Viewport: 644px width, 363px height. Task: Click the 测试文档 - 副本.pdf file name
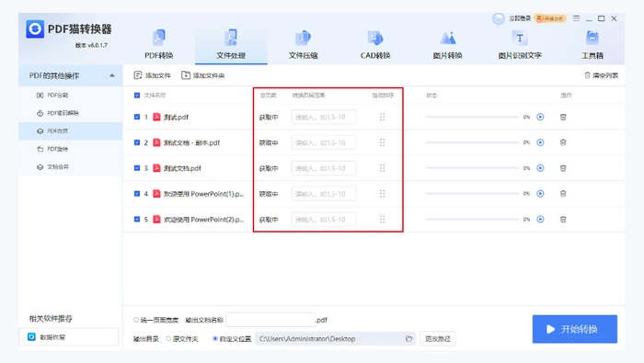191,142
